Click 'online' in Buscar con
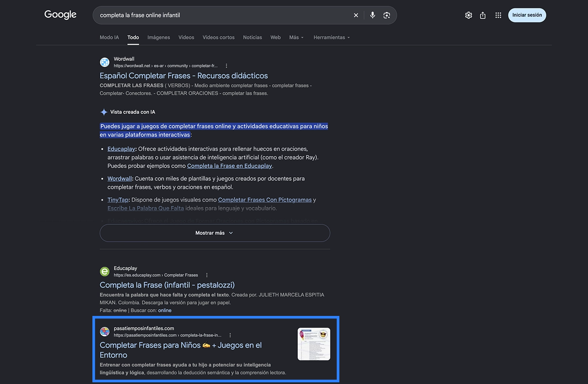588x384 pixels. [x=165, y=310]
